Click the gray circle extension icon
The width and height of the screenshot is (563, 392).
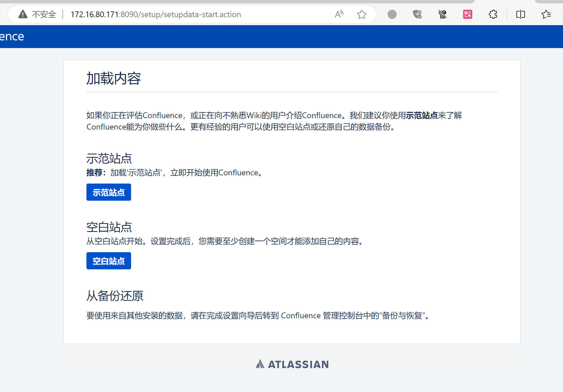tap(392, 14)
